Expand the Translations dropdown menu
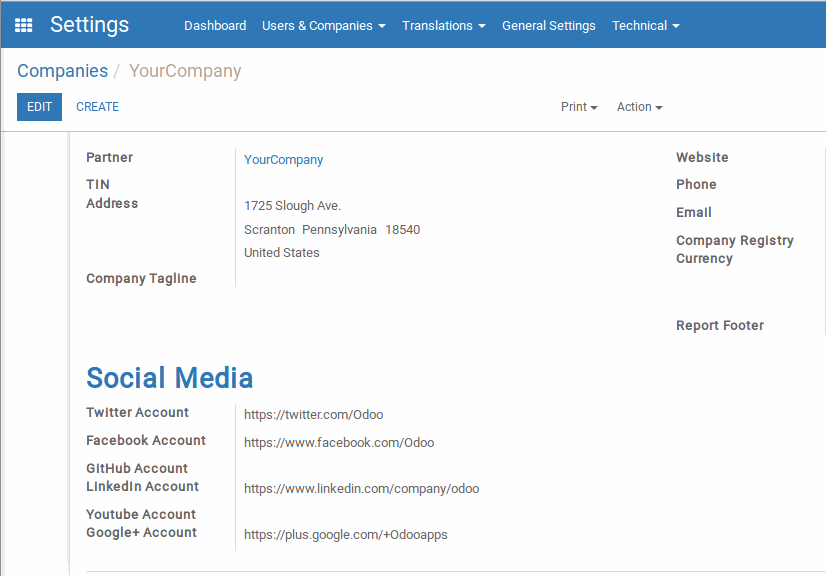 [x=444, y=26]
